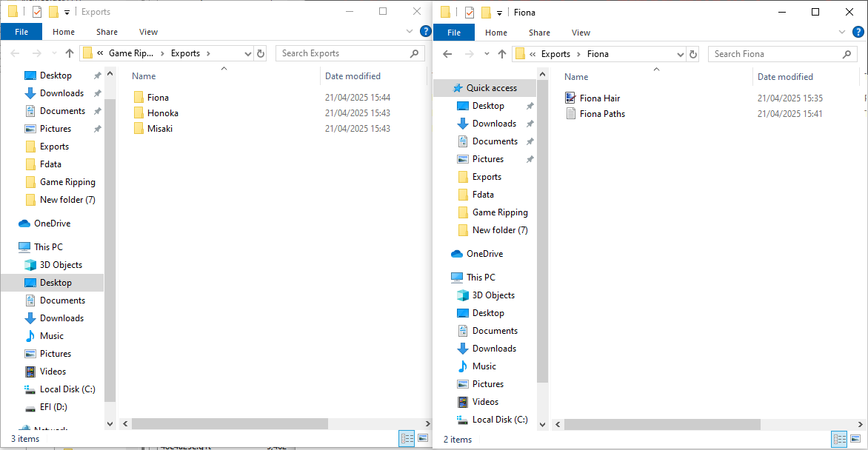Click Properties quick access icon in Fiona title bar
This screenshot has width=868, height=450.
tap(470, 12)
